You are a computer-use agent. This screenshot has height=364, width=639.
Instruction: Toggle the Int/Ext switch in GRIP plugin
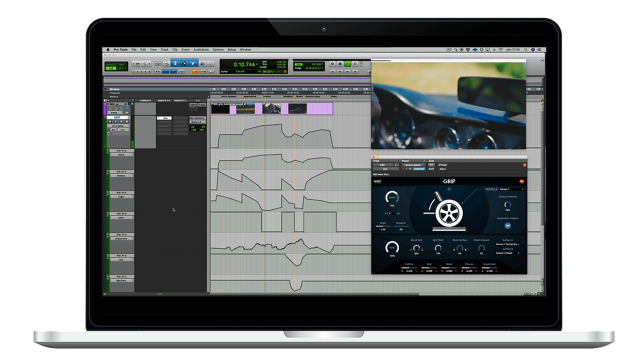point(392,213)
